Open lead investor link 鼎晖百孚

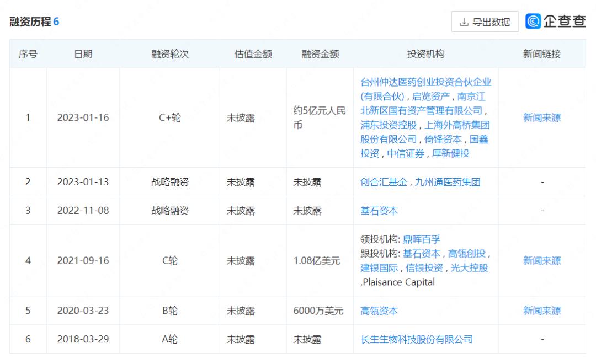coord(421,239)
